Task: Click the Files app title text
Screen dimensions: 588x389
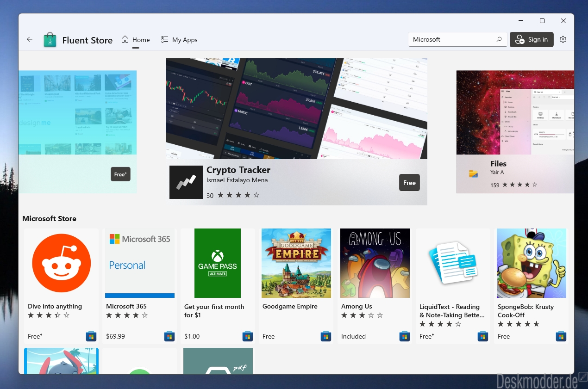Action: tap(498, 164)
